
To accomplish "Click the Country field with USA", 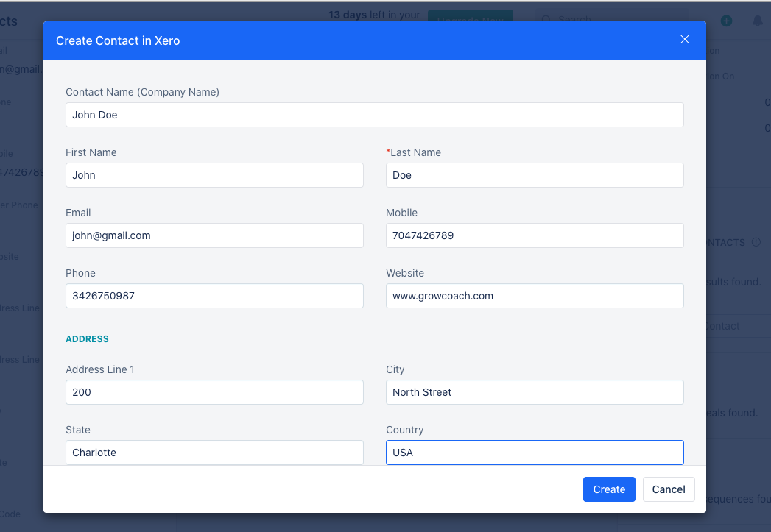I will (535, 453).
